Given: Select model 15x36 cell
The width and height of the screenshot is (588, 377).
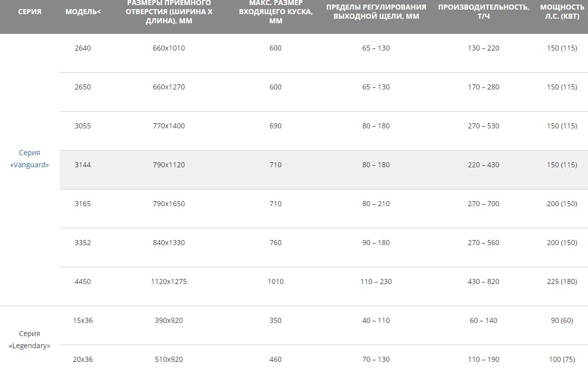Looking at the screenshot, I should point(82,321).
